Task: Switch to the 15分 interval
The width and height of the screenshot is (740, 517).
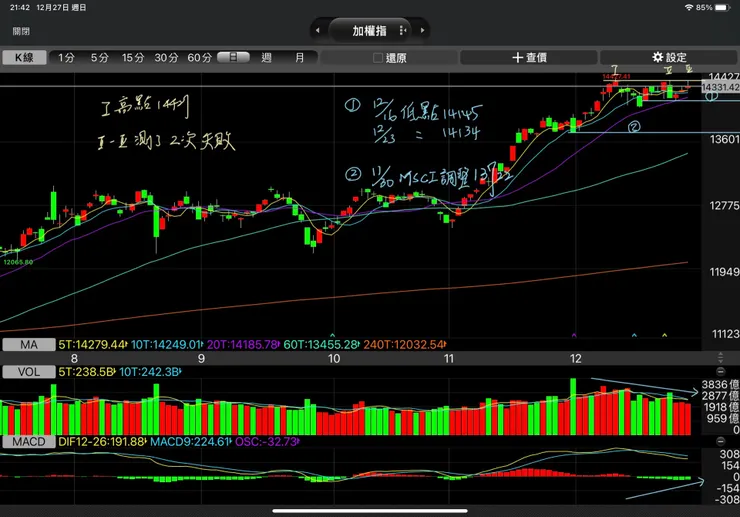Action: tap(133, 58)
